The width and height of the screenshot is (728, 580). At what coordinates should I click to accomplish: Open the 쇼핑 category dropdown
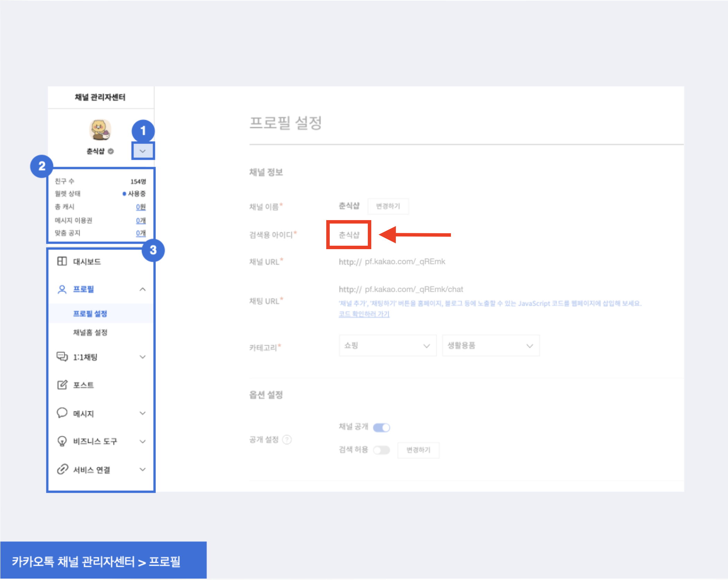(387, 345)
